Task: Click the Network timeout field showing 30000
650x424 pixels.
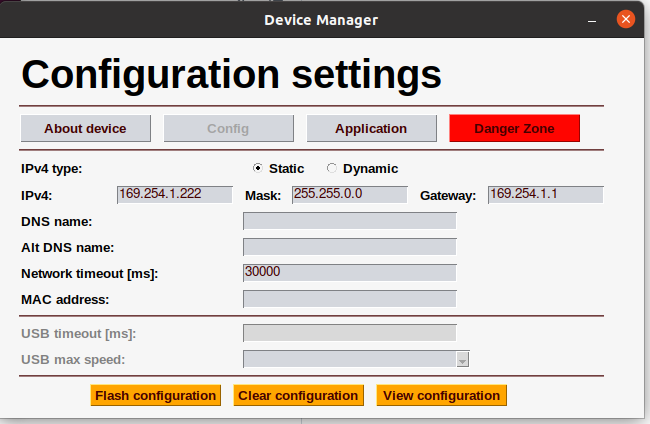Action: pos(349,272)
